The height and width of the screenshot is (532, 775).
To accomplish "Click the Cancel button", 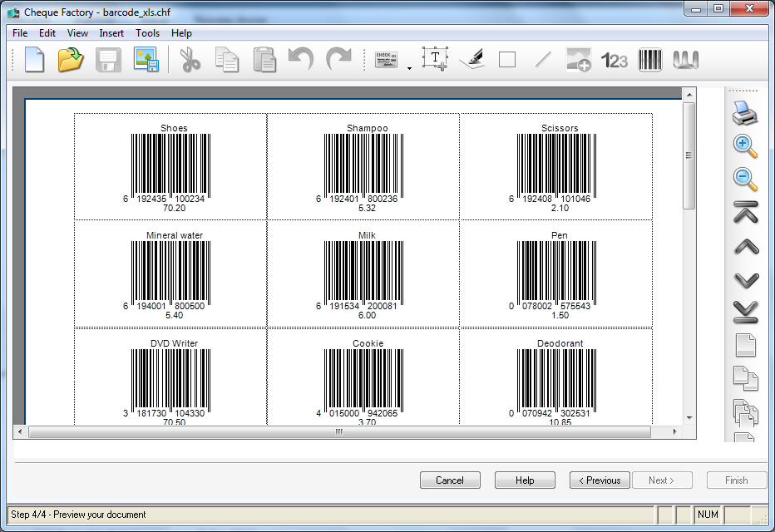I will 450,480.
